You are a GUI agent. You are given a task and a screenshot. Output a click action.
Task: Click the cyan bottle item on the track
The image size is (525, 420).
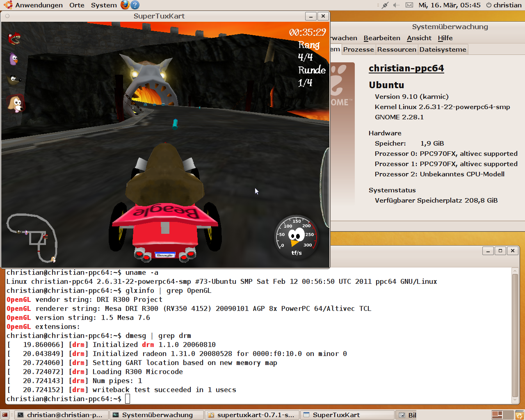(x=175, y=124)
